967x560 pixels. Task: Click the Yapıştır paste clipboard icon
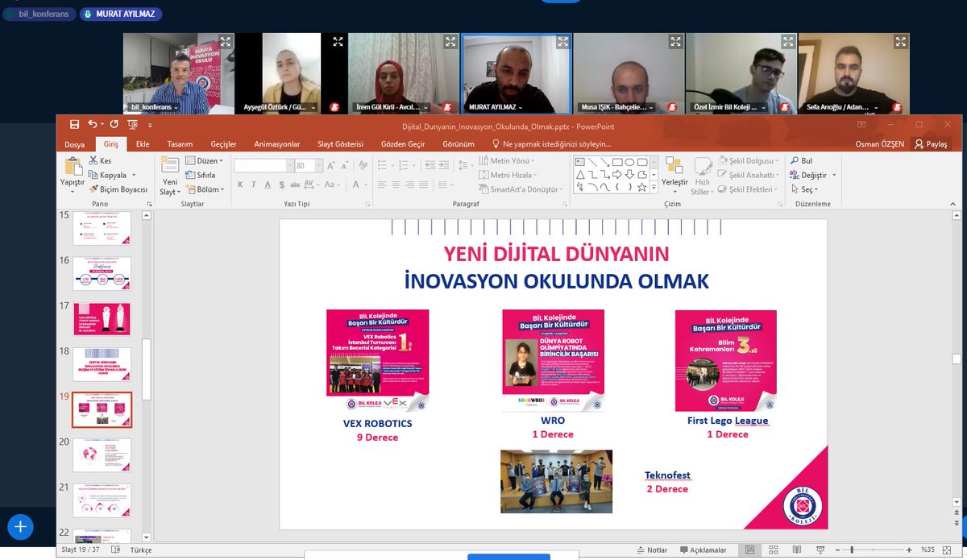[73, 166]
